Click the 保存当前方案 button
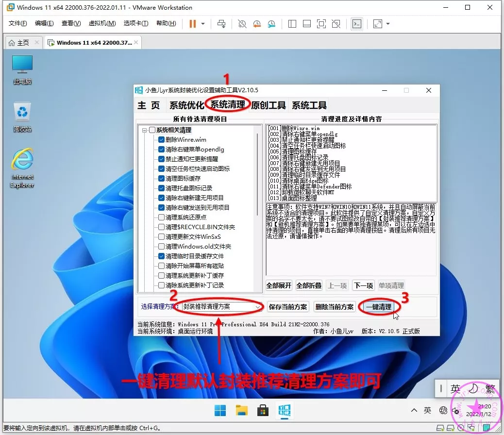This screenshot has width=504, height=435. (x=288, y=307)
